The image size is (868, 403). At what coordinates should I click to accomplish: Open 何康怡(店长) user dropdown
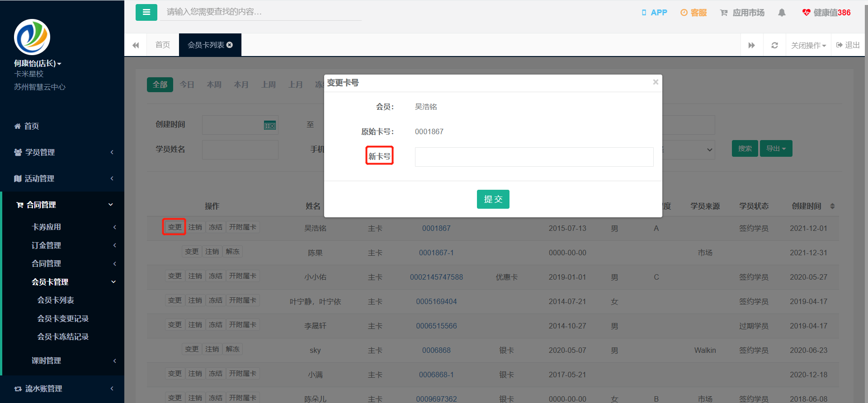click(38, 63)
